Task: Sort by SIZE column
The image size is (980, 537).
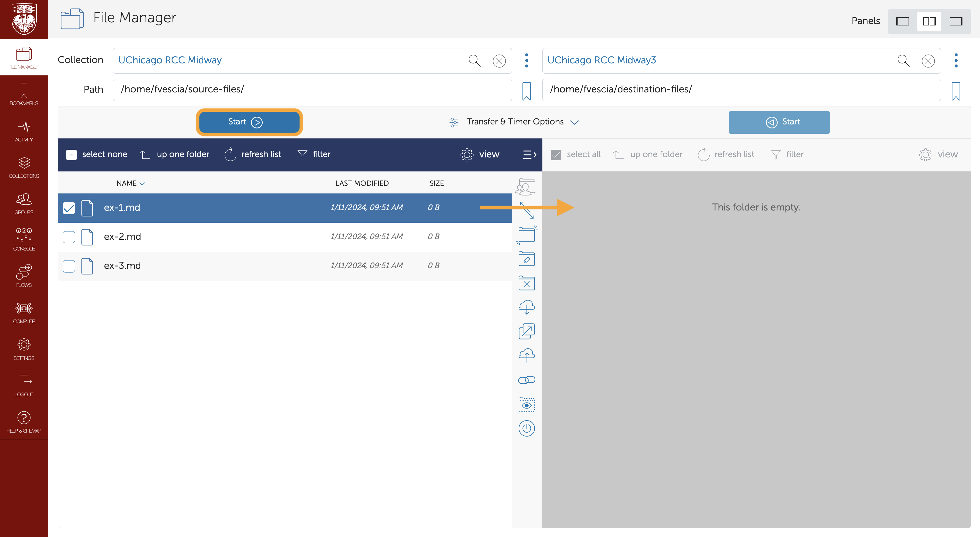Action: (436, 183)
